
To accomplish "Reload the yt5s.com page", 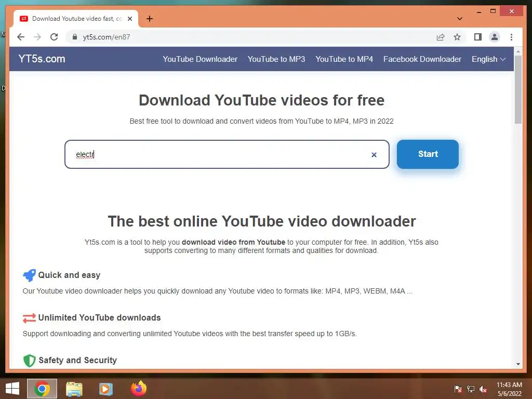I will click(x=54, y=37).
